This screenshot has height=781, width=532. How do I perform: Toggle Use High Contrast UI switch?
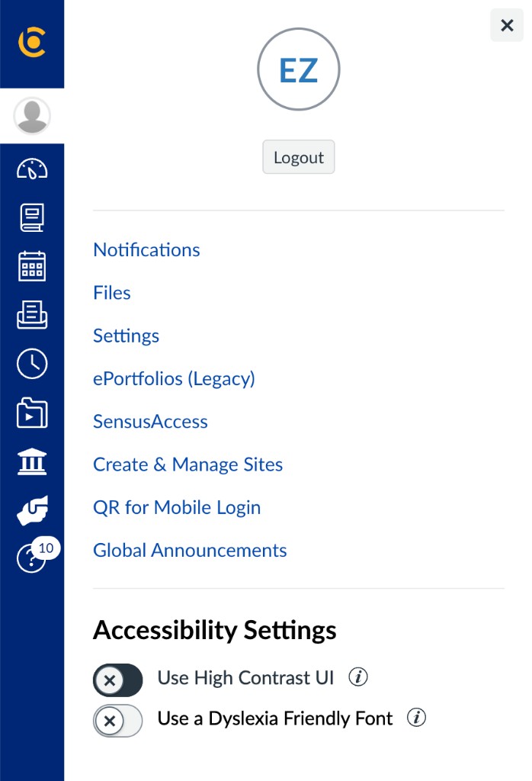pyautogui.click(x=117, y=680)
